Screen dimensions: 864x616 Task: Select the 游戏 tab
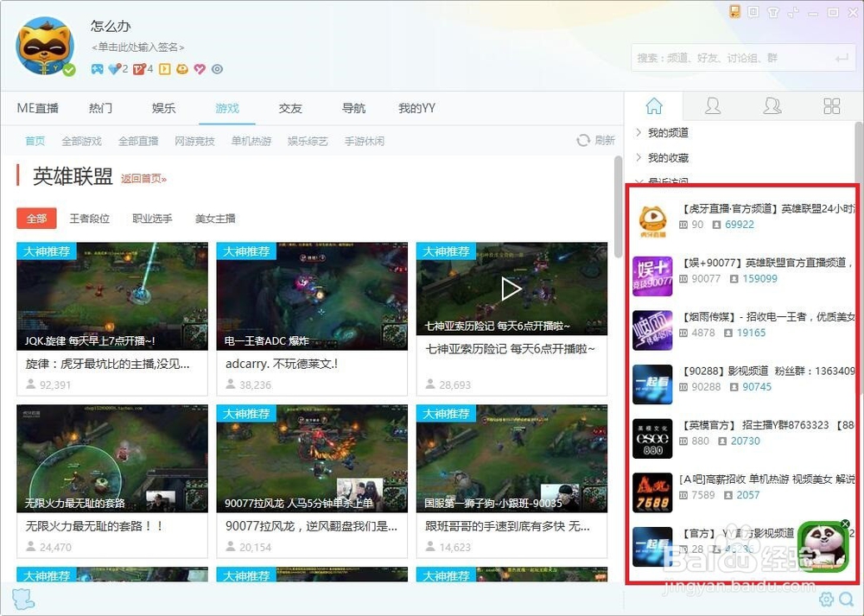point(227,108)
